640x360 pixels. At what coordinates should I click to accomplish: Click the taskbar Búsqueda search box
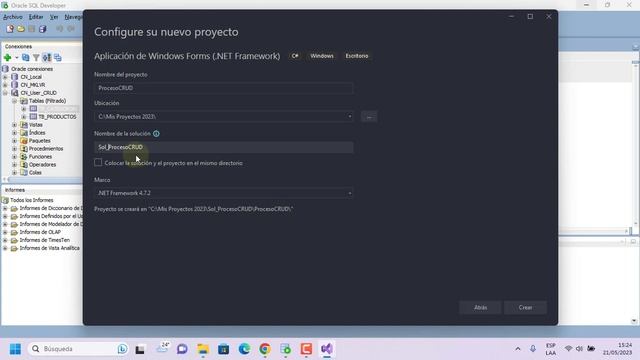pos(78,349)
